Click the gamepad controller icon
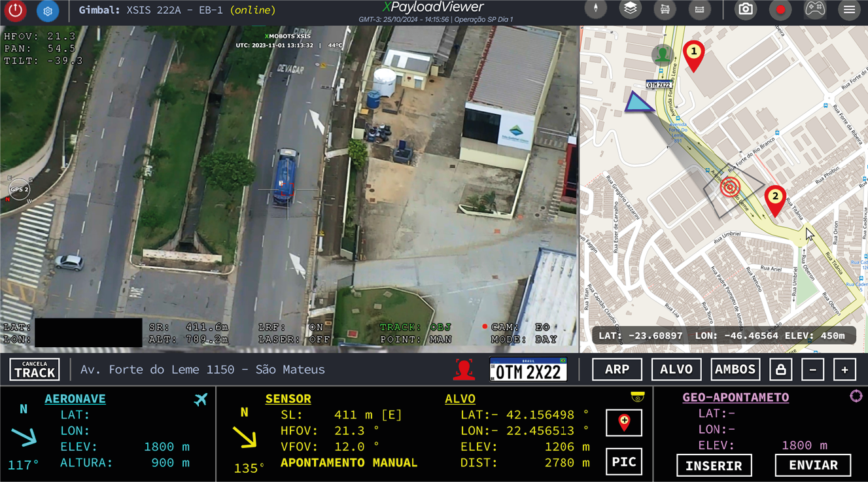Screen dimensions: 868x482 tap(814, 10)
